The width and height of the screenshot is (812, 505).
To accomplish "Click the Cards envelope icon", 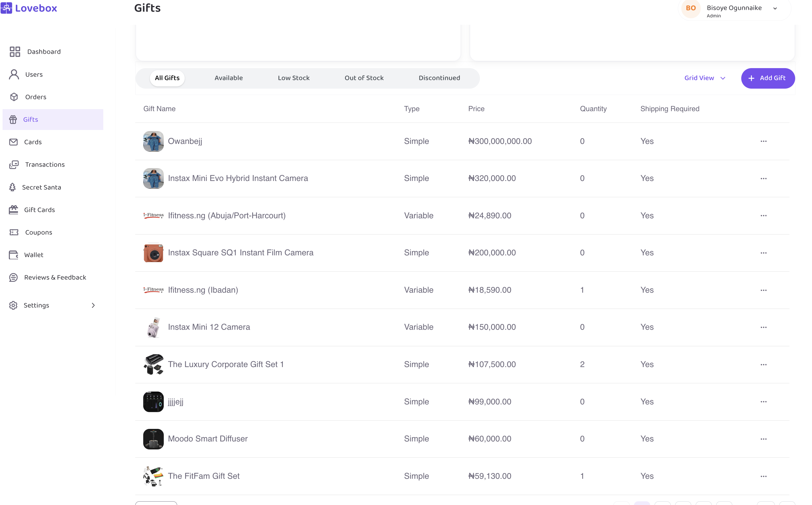I will point(13,142).
